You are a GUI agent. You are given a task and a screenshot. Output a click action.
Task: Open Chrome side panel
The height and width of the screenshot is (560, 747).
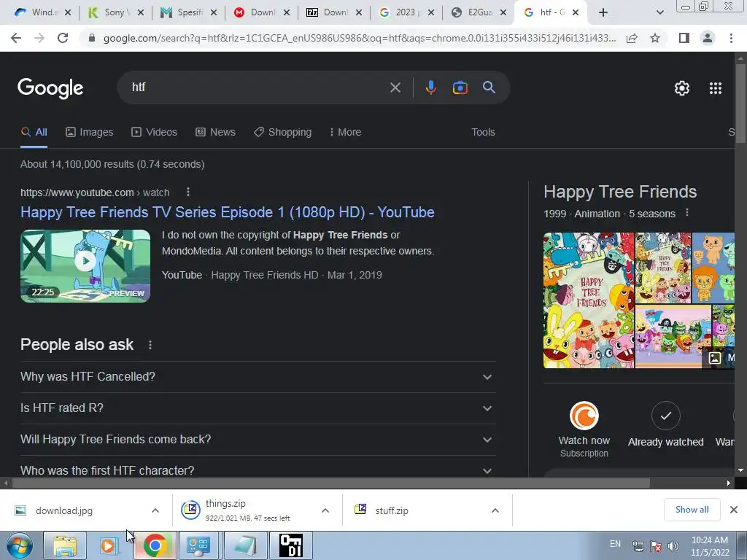pos(684,38)
